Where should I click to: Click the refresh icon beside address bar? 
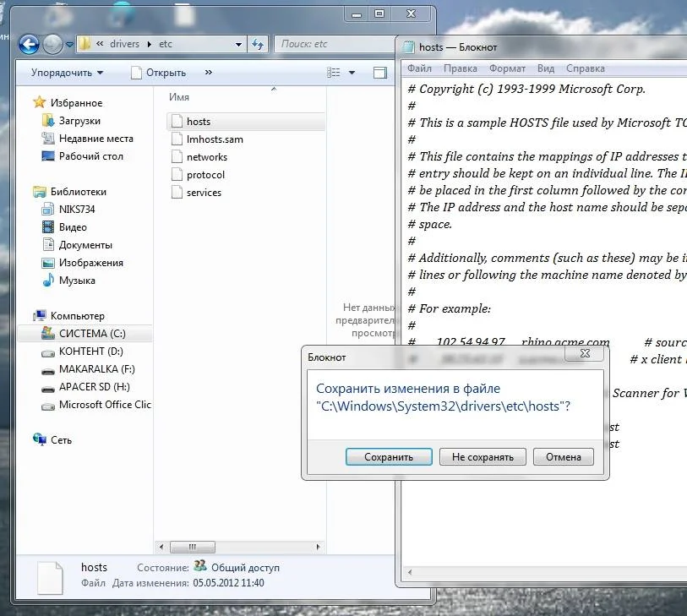point(259,44)
